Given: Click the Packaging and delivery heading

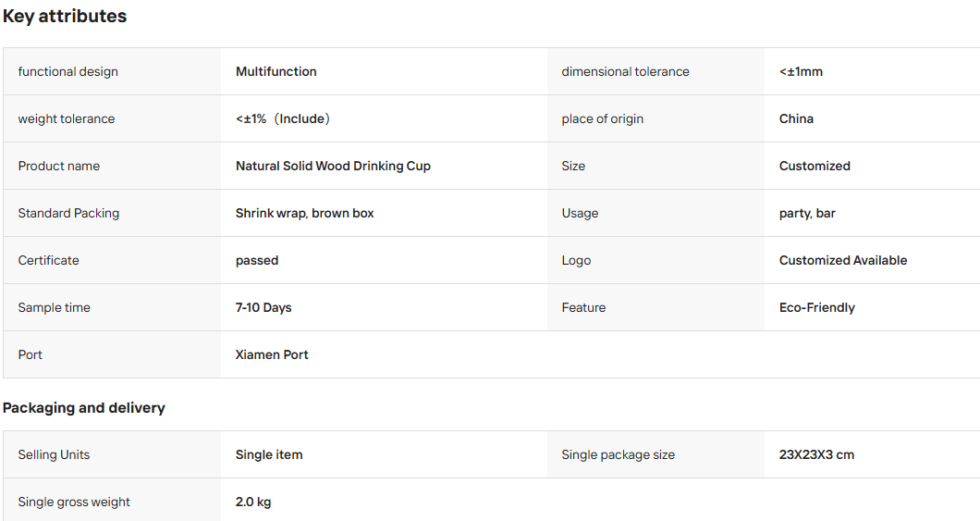Looking at the screenshot, I should tap(84, 408).
